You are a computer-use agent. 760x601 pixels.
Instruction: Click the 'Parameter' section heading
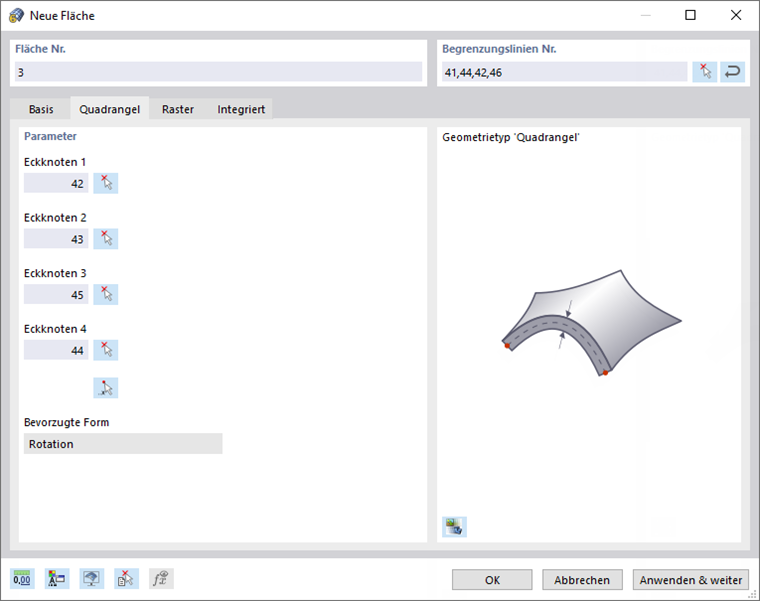[50, 136]
